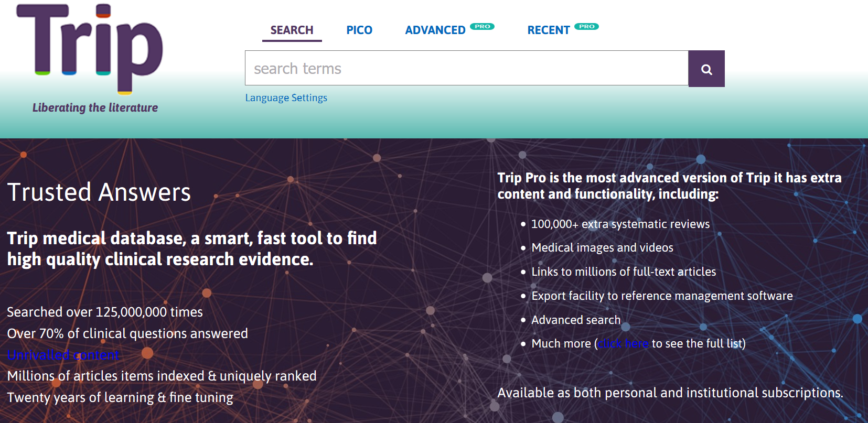Image resolution: width=868 pixels, height=423 pixels.
Task: Click 'Export facility to reference management software'
Action: 662,296
